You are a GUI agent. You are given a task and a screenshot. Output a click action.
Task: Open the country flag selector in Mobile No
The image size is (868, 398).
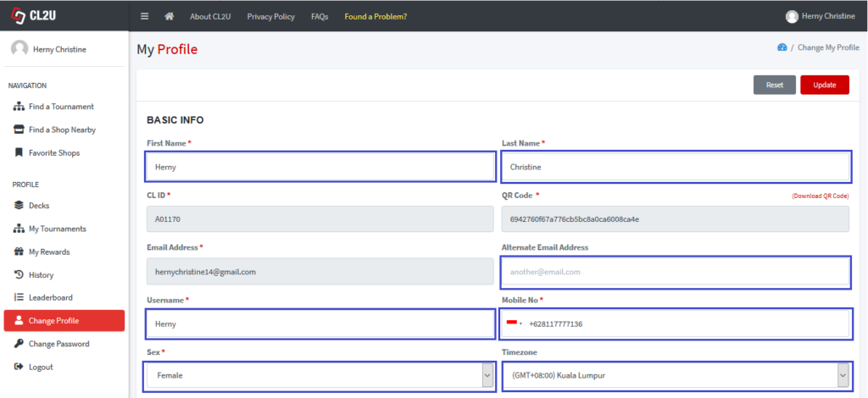[515, 323]
